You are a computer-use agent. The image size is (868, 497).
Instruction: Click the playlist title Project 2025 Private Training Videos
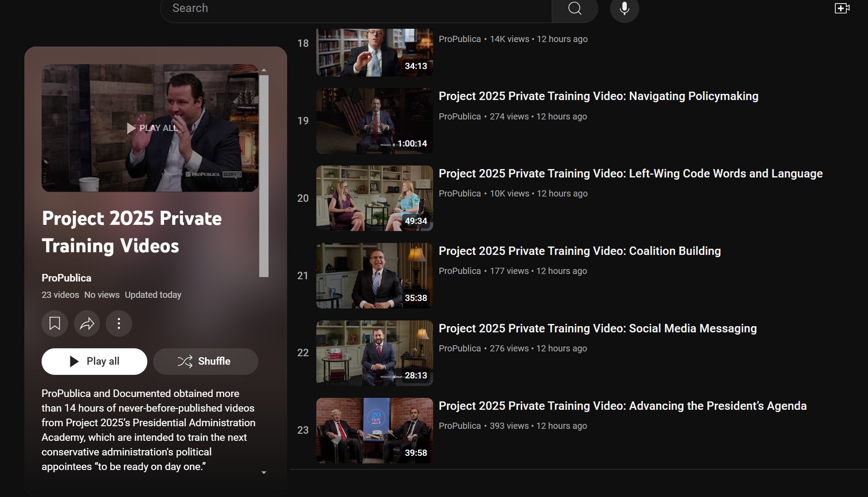click(132, 232)
